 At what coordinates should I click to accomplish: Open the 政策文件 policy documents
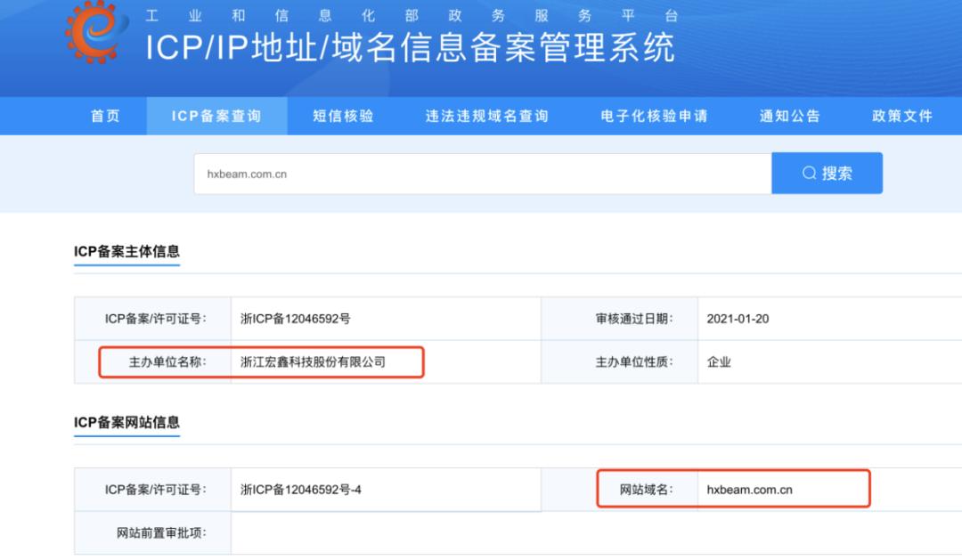pyautogui.click(x=901, y=116)
